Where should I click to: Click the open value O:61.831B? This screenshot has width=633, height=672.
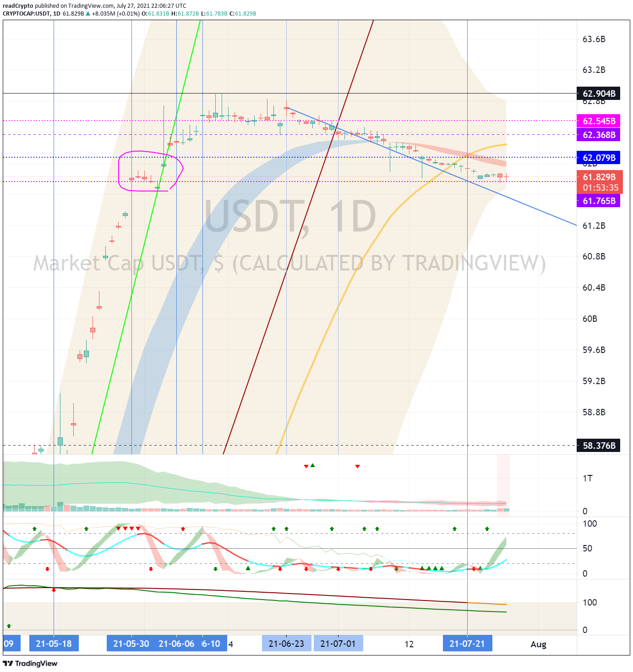point(155,13)
